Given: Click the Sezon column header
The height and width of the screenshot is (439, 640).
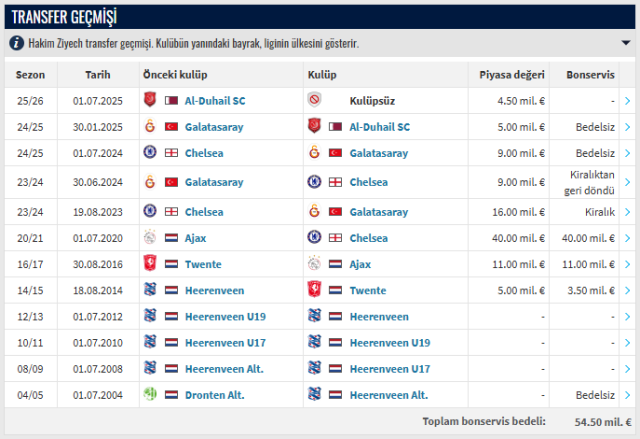Looking at the screenshot, I should click(x=31, y=75).
